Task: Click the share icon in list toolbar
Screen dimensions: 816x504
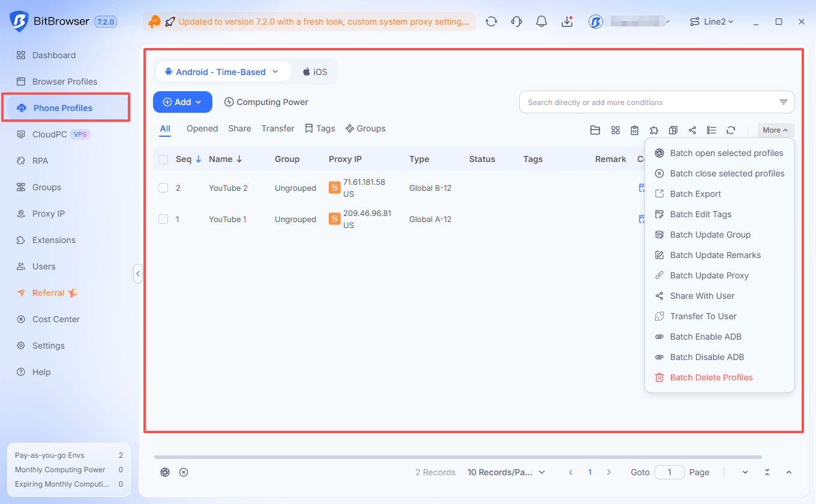Action: coord(692,130)
